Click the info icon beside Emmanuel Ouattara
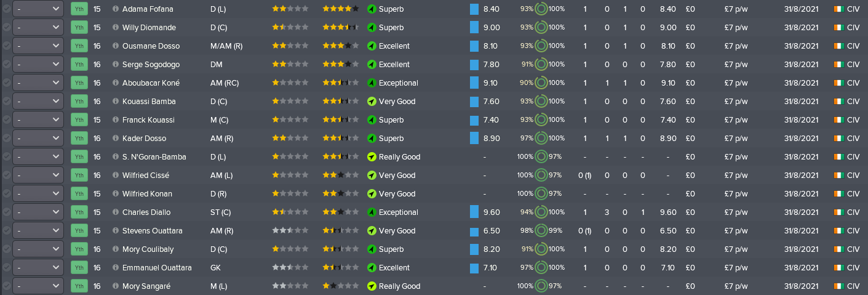The width and height of the screenshot is (868, 295). pyautogui.click(x=116, y=268)
